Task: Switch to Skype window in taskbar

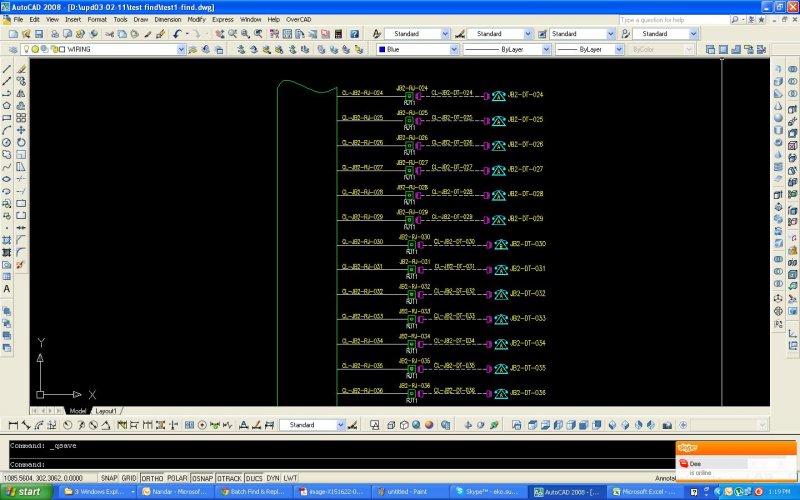Action: coord(486,492)
